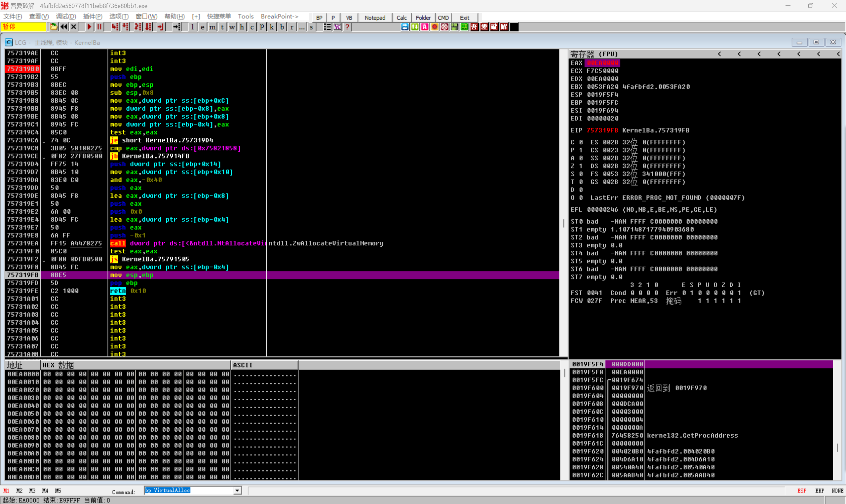The image size is (846, 504).
Task: Open the 查看(V) menu
Action: pyautogui.click(x=39, y=16)
